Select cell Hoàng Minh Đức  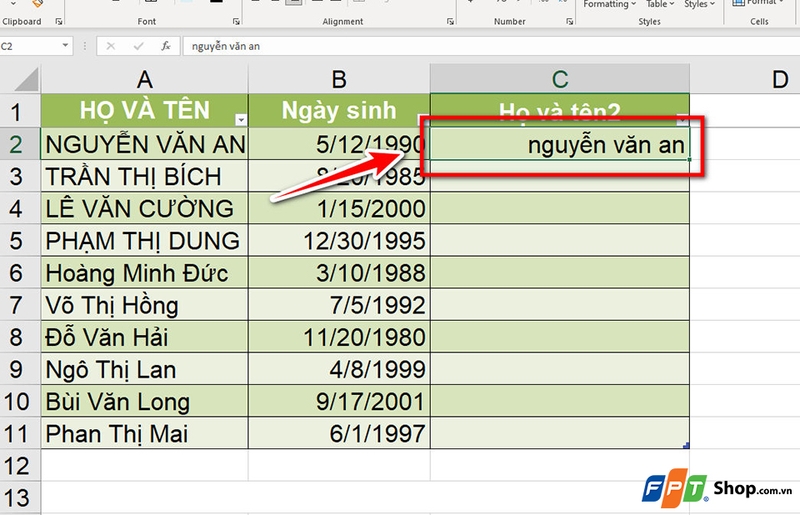144,273
